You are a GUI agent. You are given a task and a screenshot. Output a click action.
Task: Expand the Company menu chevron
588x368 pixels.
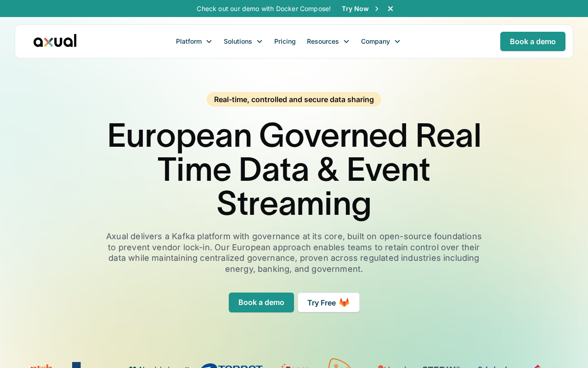click(397, 41)
